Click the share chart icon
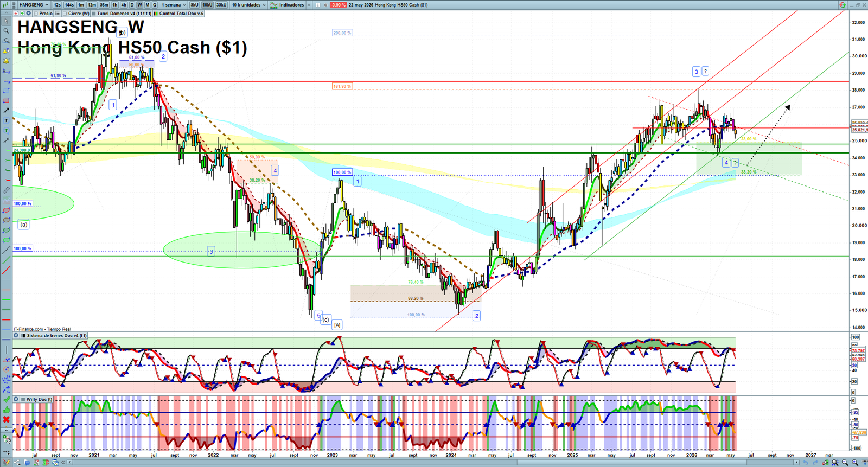Image resolution: width=868 pixels, height=467 pixels. (17, 462)
